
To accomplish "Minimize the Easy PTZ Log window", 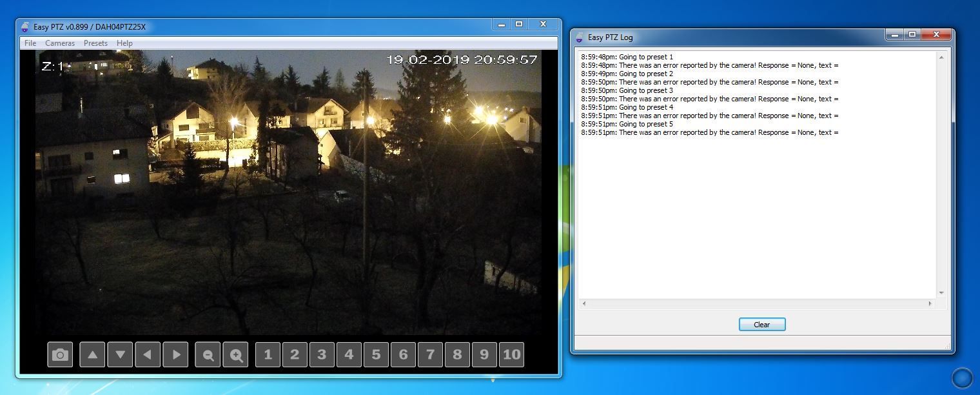I will [x=895, y=35].
